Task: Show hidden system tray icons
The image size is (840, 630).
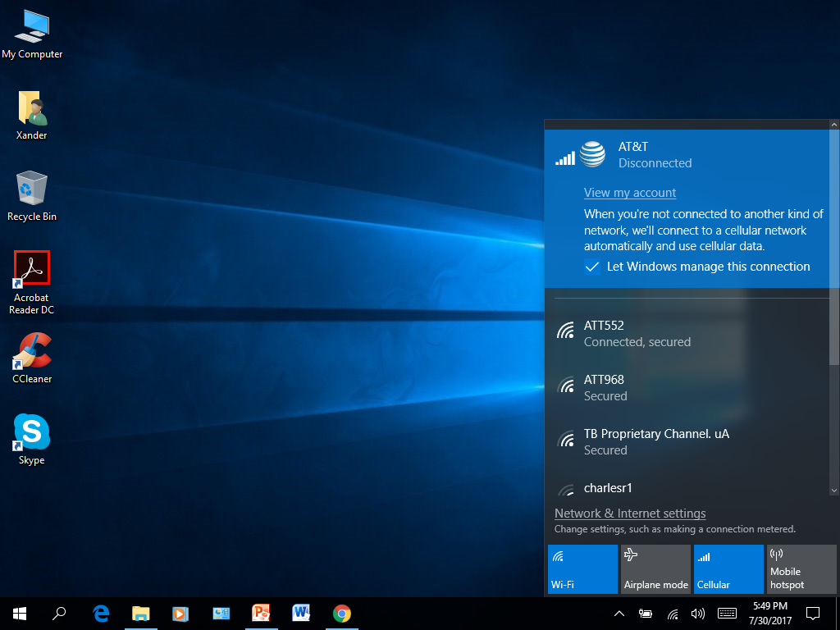Action: (x=619, y=614)
